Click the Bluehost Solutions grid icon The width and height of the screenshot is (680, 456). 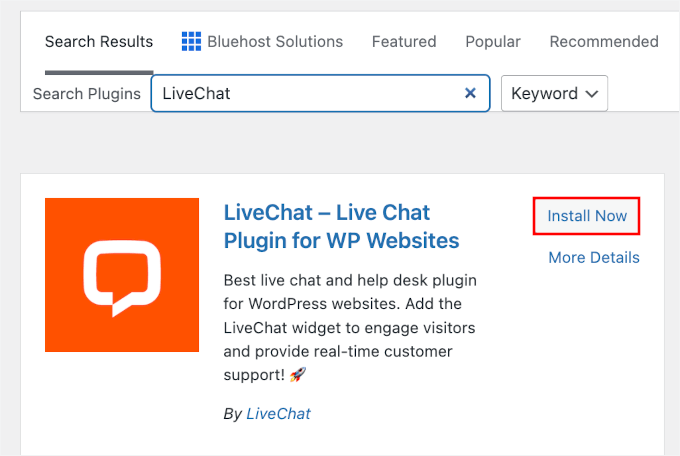point(191,41)
